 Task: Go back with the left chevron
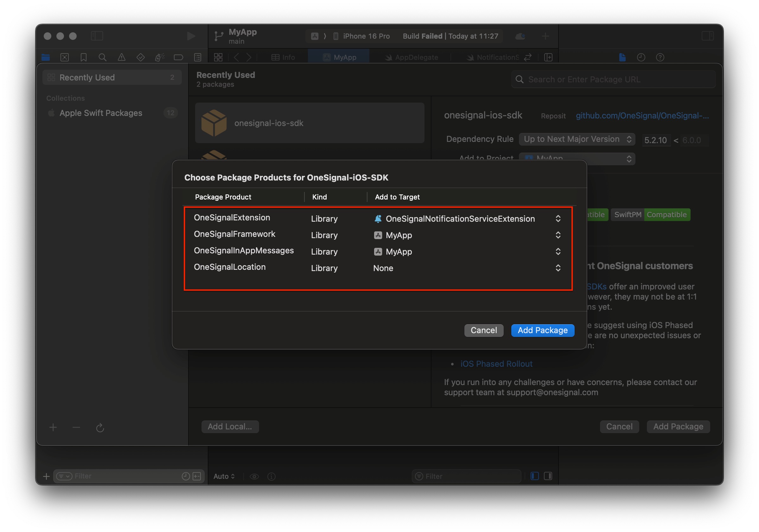236,57
